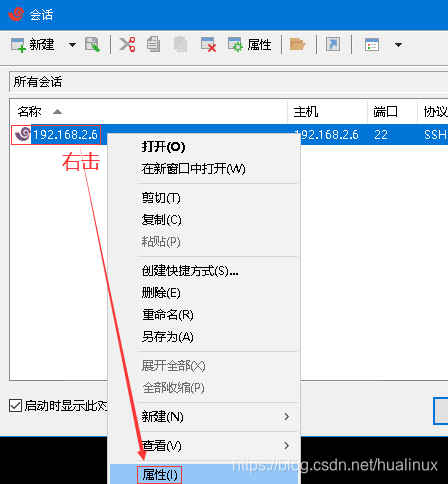Click the Properties gear toolbar icon
Screen dimensions: 448x484
point(249,45)
